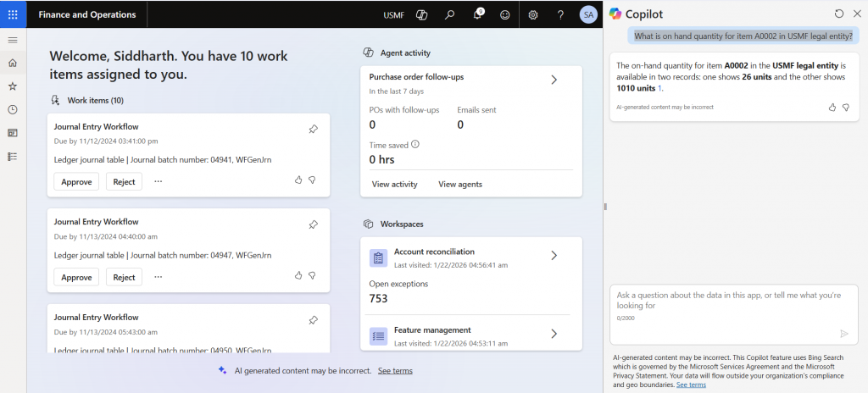Click the search magnifier icon
The height and width of the screenshot is (393, 868).
point(450,14)
